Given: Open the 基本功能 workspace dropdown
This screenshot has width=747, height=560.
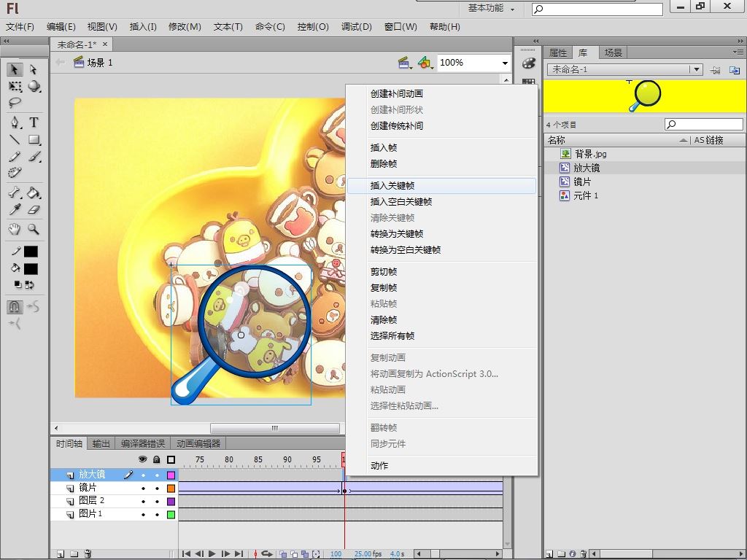Looking at the screenshot, I should (x=491, y=8).
